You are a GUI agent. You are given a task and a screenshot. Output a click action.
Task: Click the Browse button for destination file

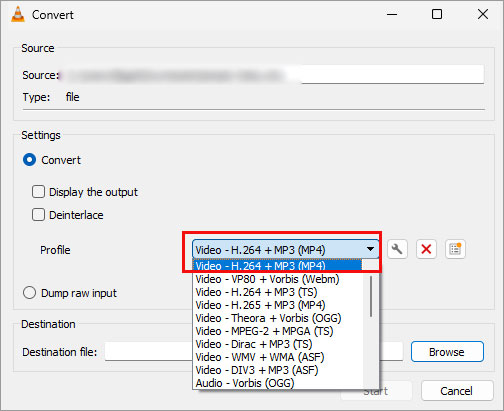point(447,352)
